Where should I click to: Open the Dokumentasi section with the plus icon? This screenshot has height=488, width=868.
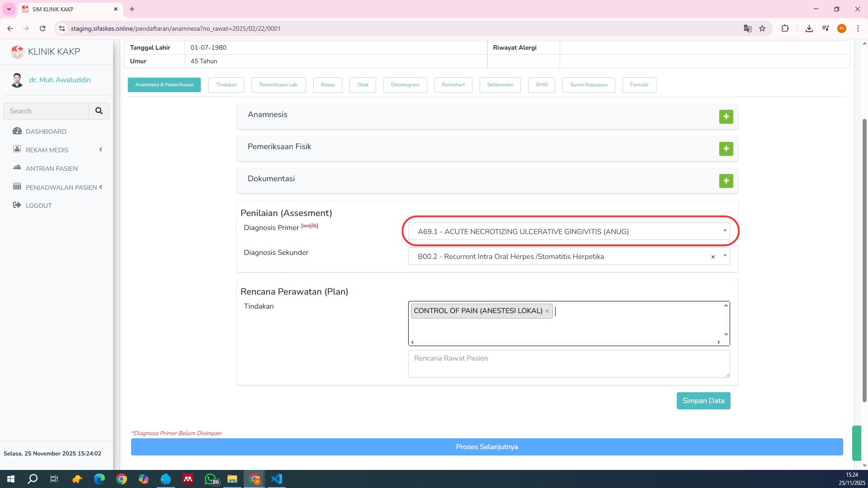coord(726,181)
